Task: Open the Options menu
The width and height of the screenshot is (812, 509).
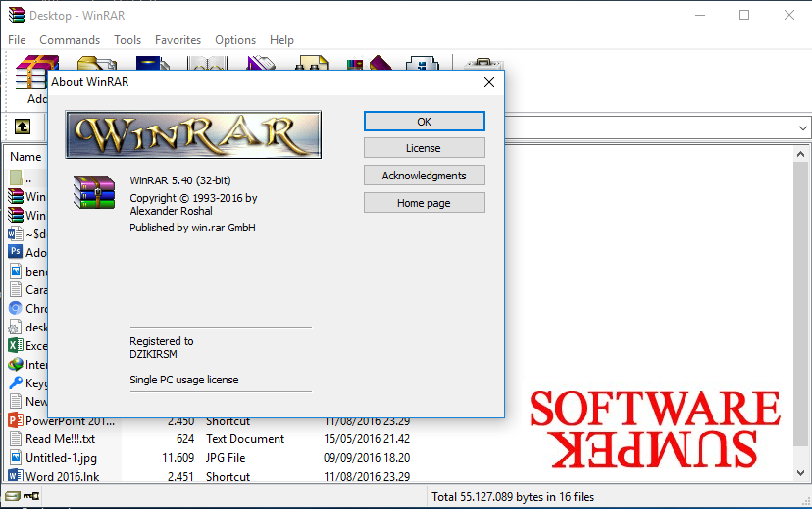Action: pos(235,40)
